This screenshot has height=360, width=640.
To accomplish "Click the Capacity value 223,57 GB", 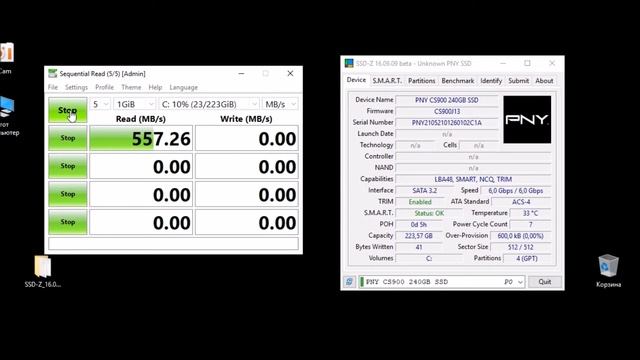I will click(x=418, y=236).
